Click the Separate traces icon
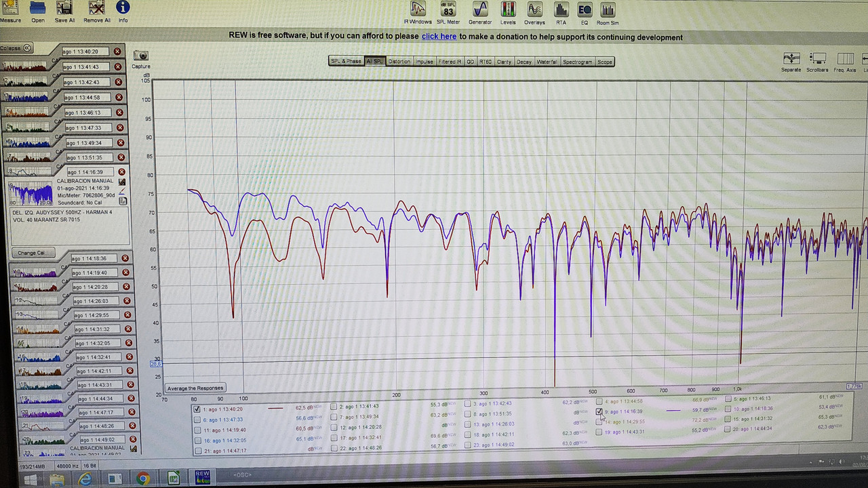868x488 pixels. click(x=791, y=58)
